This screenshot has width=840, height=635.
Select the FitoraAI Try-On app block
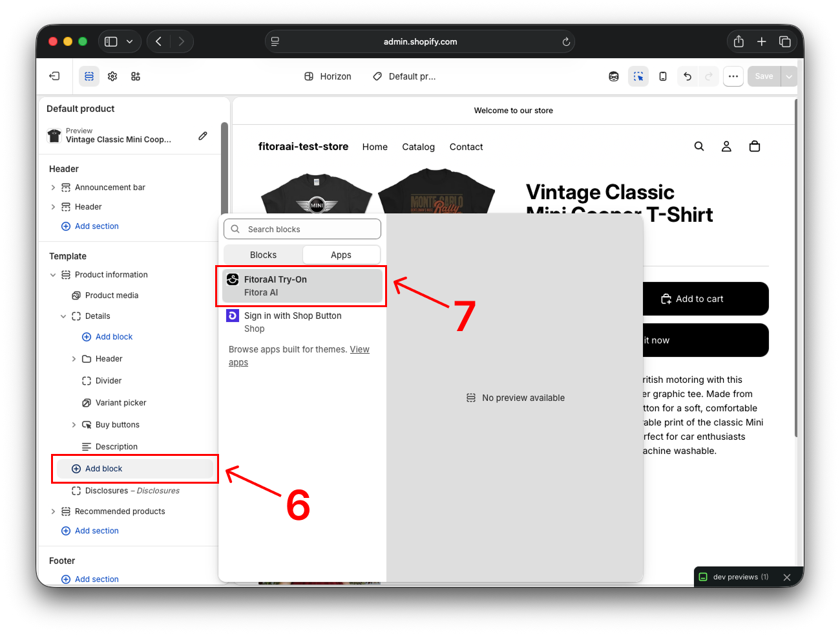click(302, 286)
